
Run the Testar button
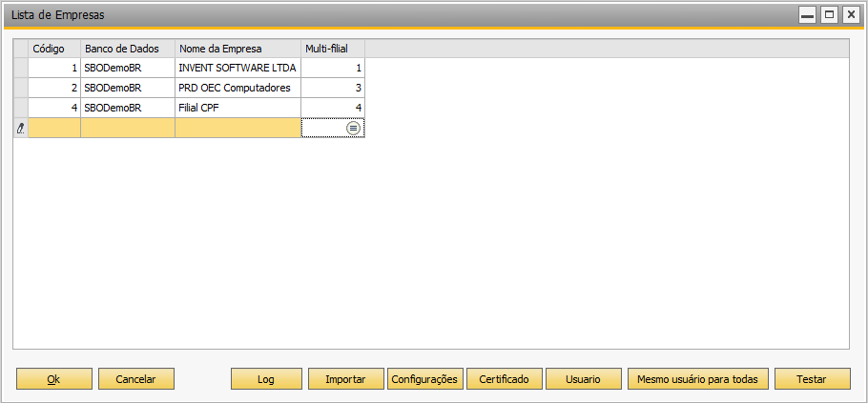click(812, 379)
